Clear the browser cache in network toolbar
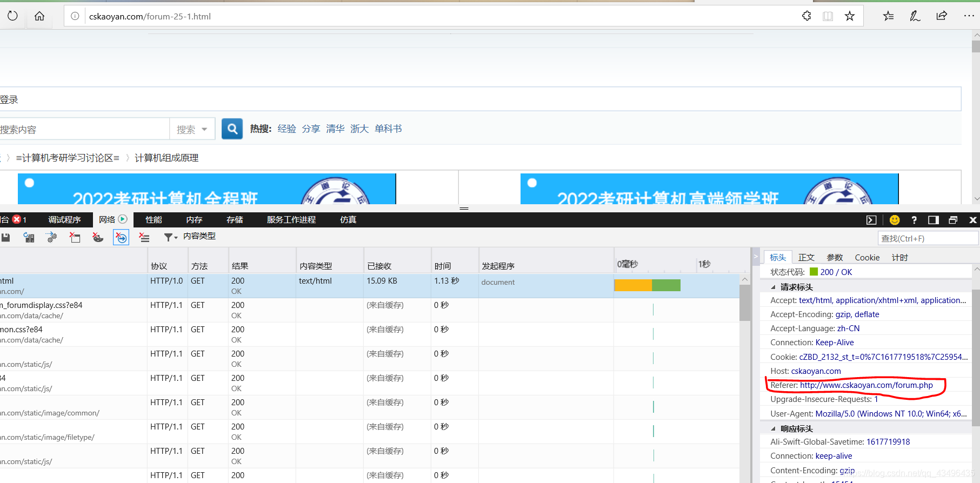Screen dimensions: 980x483 tap(75, 237)
